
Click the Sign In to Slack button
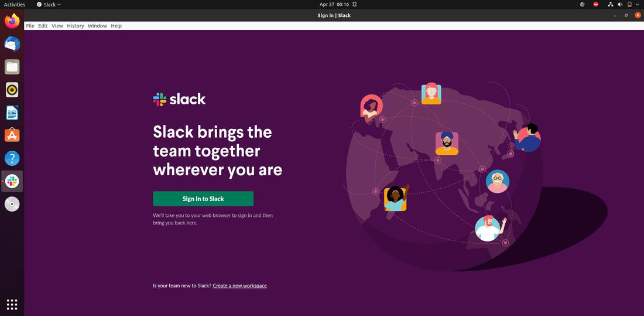[203, 199]
